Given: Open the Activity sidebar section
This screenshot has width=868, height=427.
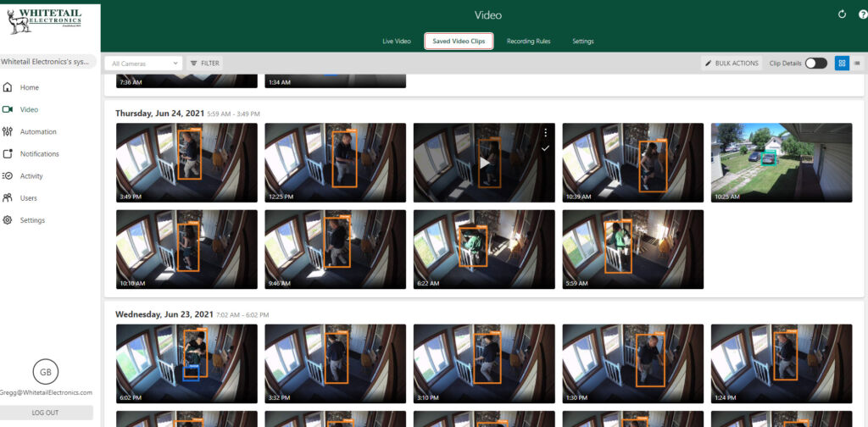Looking at the screenshot, I should point(31,175).
